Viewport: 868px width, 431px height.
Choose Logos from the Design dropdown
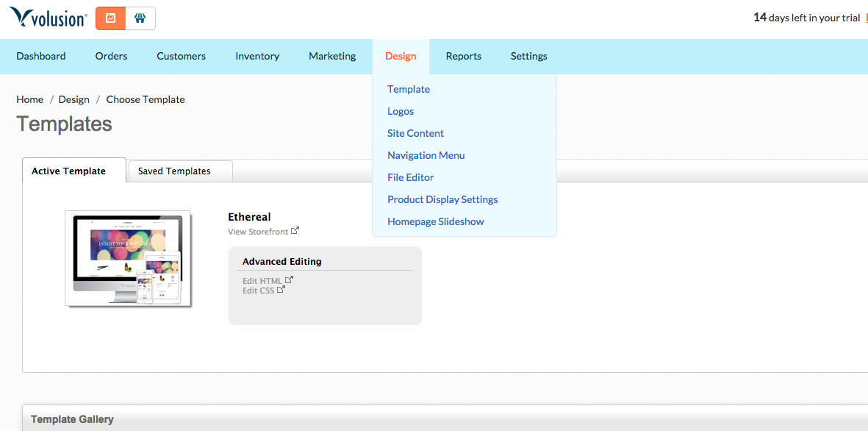coord(401,111)
